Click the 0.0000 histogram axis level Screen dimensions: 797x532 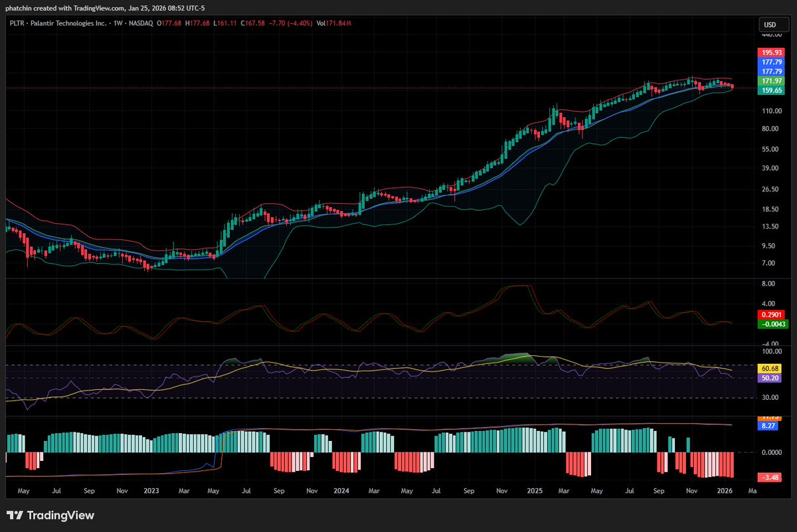pos(770,453)
